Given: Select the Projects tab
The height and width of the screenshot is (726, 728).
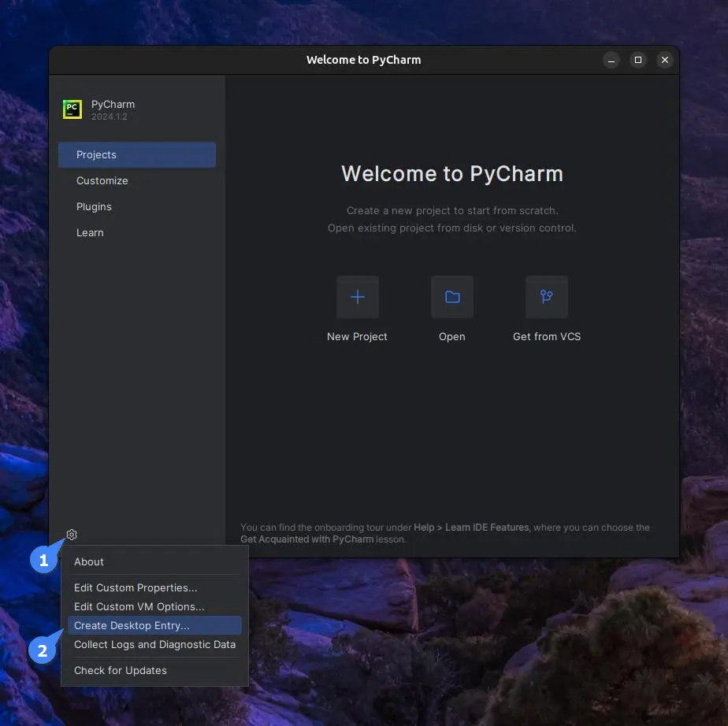Looking at the screenshot, I should click(137, 155).
